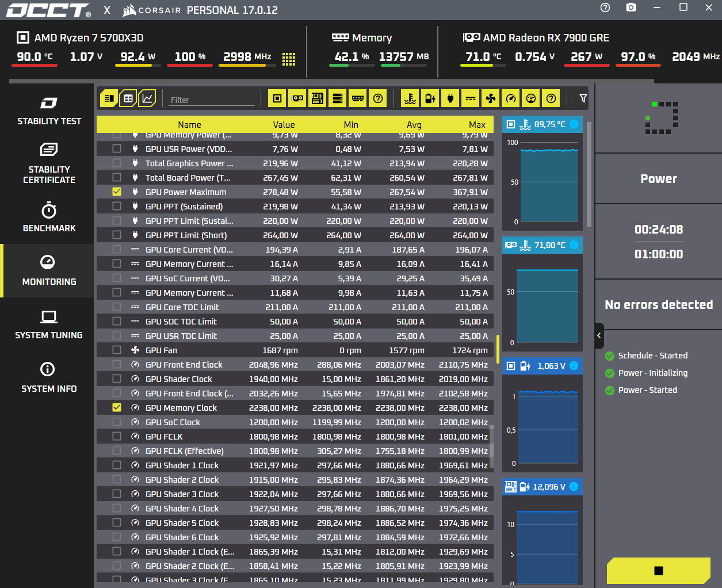Open the Stability Test section
The height and width of the screenshot is (588, 722).
coord(49,111)
